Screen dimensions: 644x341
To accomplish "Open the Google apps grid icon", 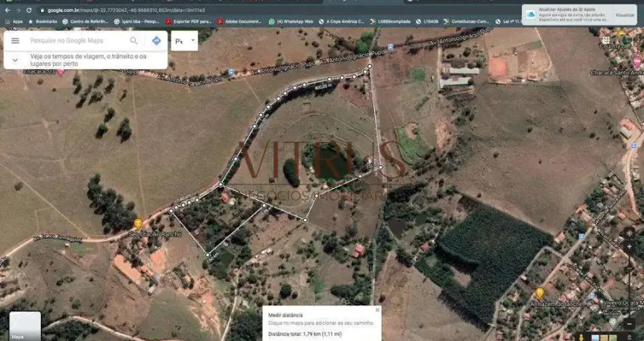I will pos(606,40).
